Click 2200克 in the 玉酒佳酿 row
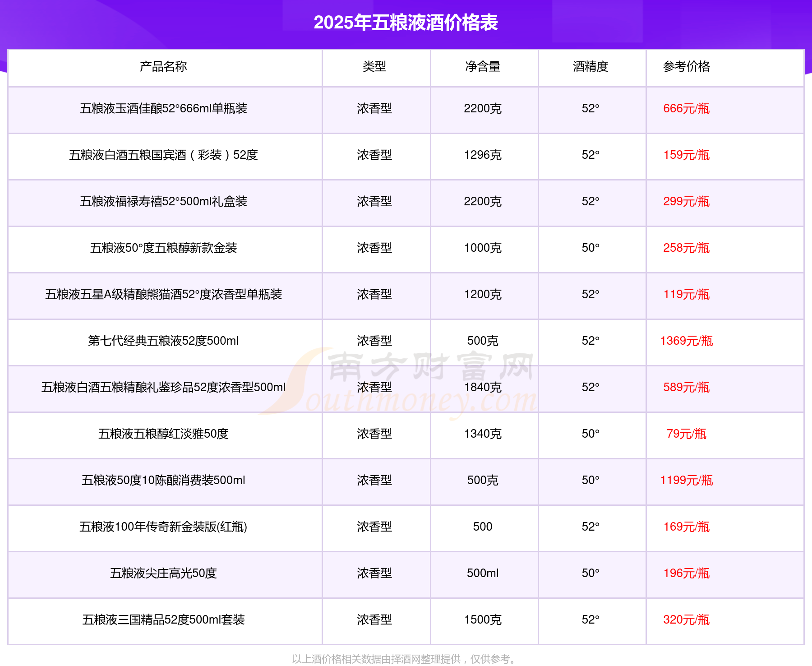812x666 pixels. [x=483, y=108]
